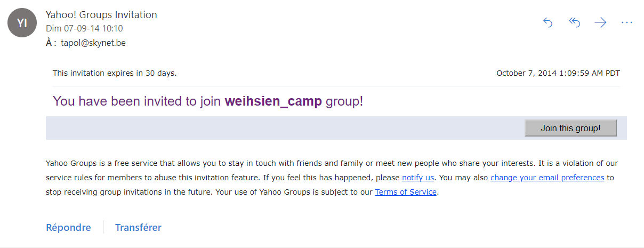Open the Terms of Service link
Screen dimensions: 644x248
(x=406, y=192)
